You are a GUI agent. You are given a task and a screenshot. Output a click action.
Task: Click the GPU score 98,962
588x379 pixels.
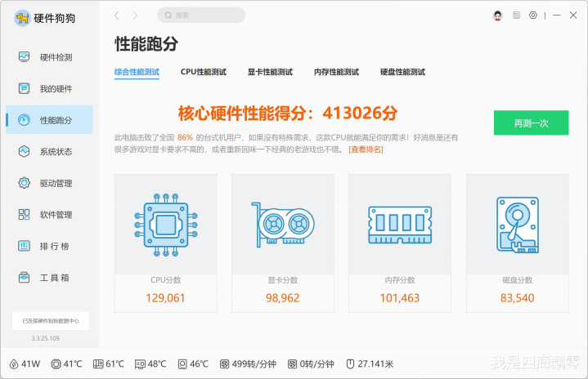pyautogui.click(x=283, y=298)
